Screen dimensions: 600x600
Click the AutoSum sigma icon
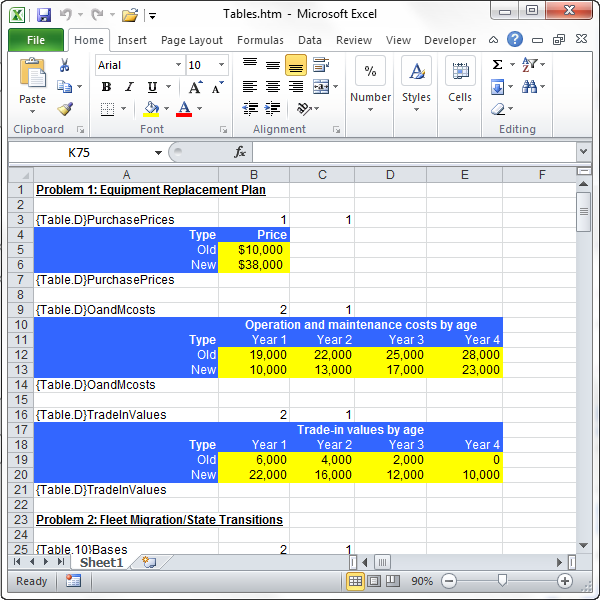pyautogui.click(x=497, y=65)
